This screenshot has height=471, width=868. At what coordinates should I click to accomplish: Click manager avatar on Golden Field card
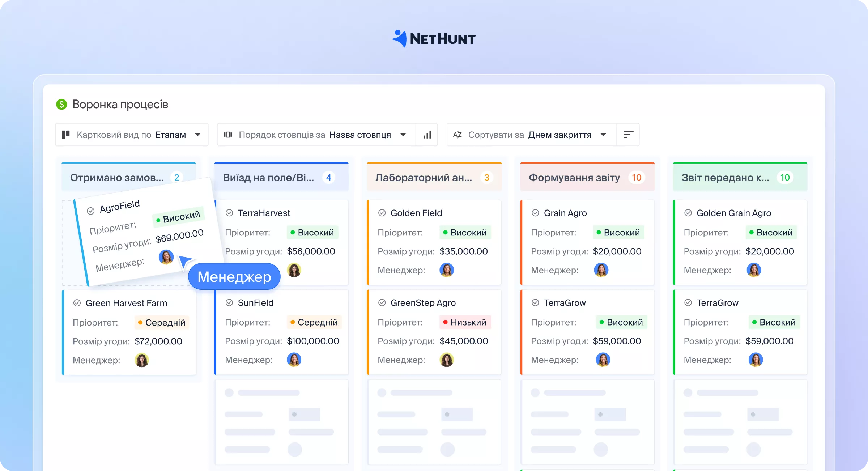click(x=447, y=270)
